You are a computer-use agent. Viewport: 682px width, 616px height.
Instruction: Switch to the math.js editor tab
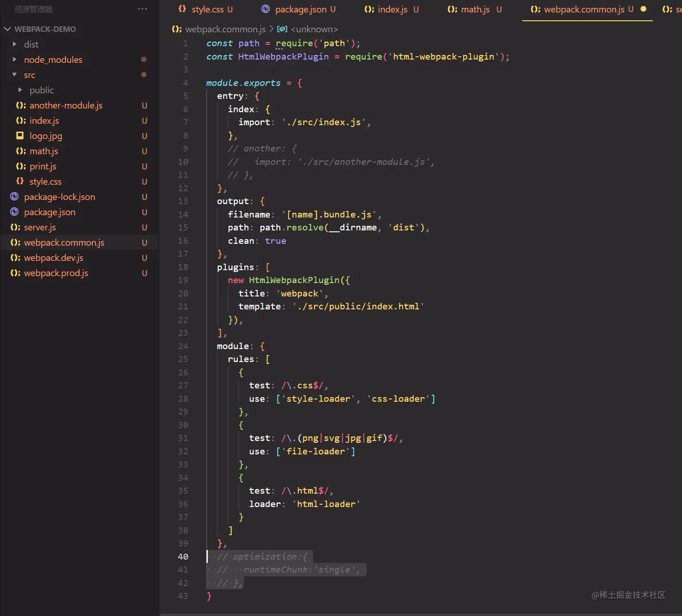(475, 9)
